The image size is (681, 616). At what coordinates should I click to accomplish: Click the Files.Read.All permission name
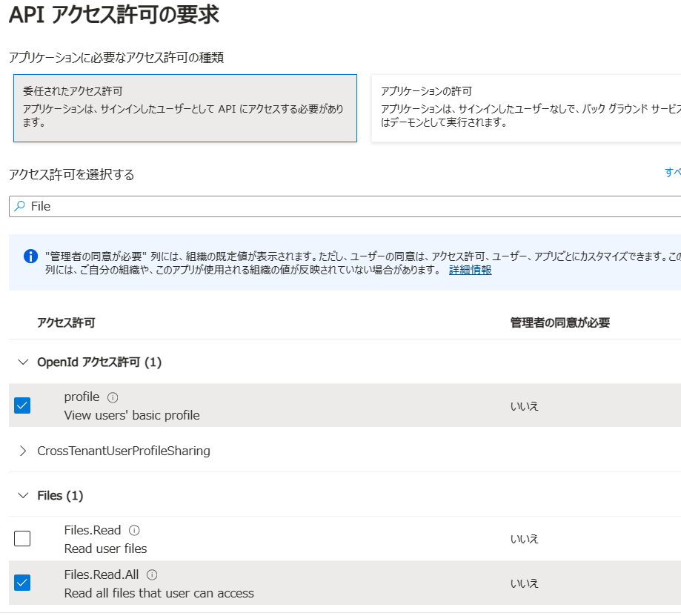[102, 574]
